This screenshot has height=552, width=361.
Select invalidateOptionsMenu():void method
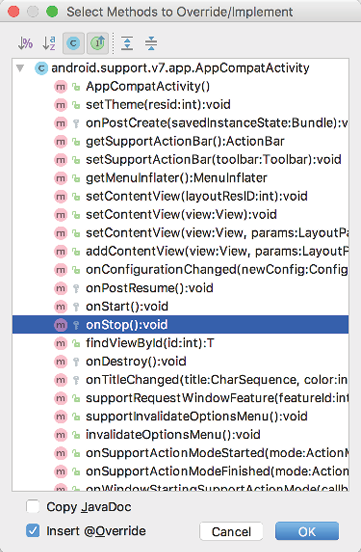click(x=180, y=434)
